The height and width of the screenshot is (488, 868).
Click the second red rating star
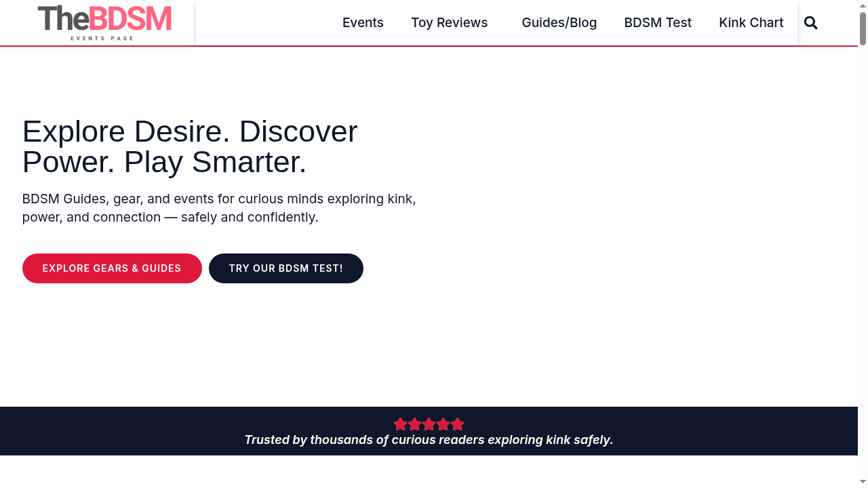(x=414, y=424)
